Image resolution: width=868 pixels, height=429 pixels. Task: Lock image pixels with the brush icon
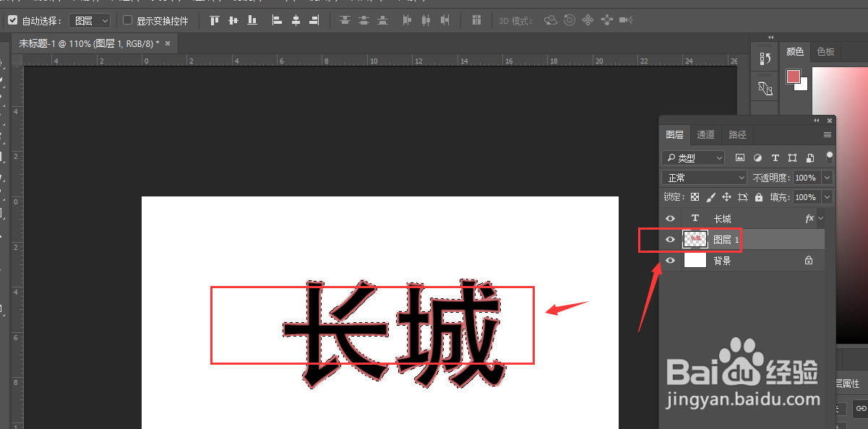(711, 197)
